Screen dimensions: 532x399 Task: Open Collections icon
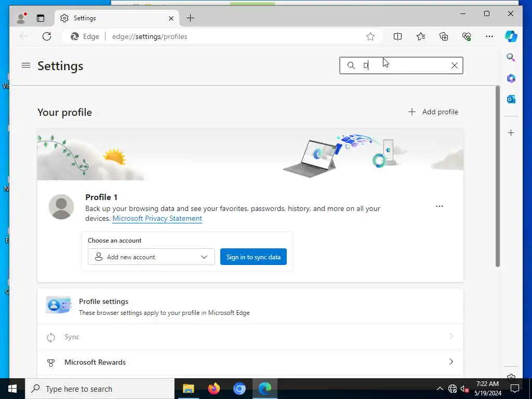444,36
